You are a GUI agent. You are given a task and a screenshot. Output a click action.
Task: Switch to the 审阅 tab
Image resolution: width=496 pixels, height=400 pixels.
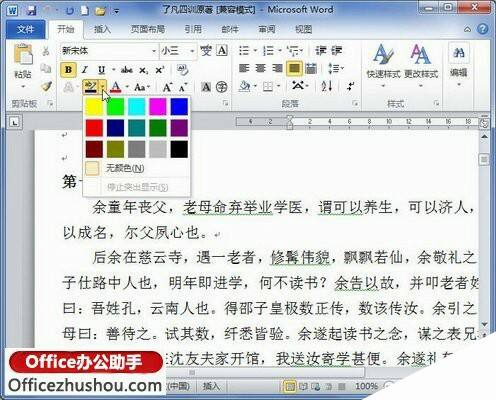point(267,29)
